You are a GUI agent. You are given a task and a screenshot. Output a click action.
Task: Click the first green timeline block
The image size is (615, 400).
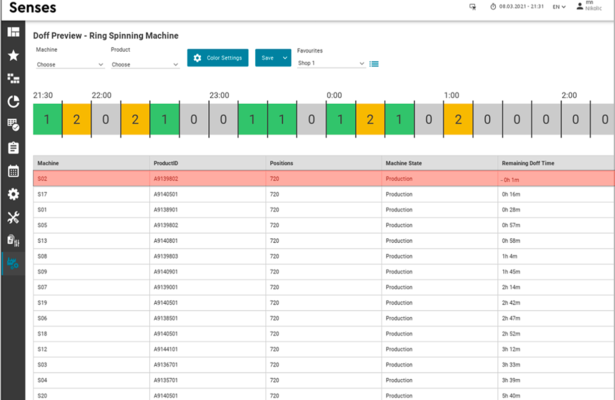(47, 120)
